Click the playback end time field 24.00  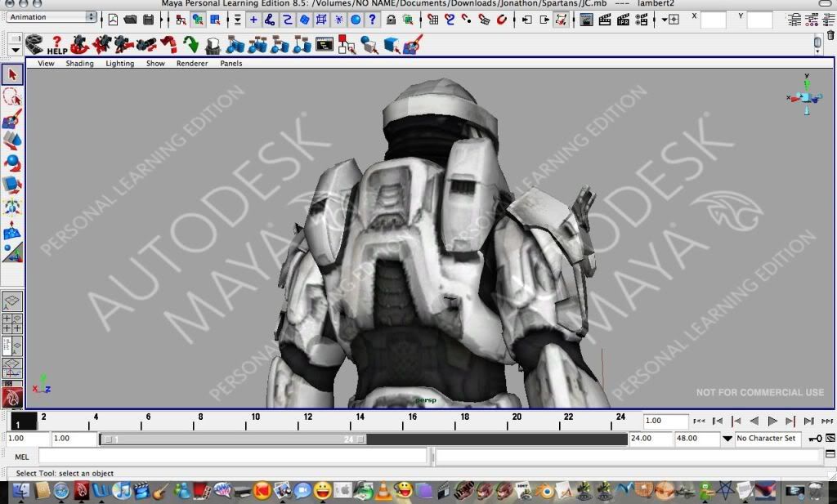coord(650,439)
